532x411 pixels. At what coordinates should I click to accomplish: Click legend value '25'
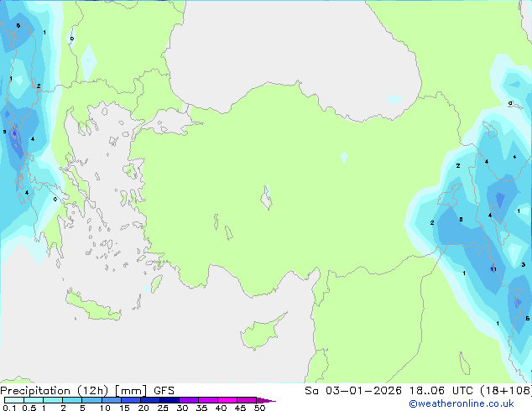pos(163,408)
